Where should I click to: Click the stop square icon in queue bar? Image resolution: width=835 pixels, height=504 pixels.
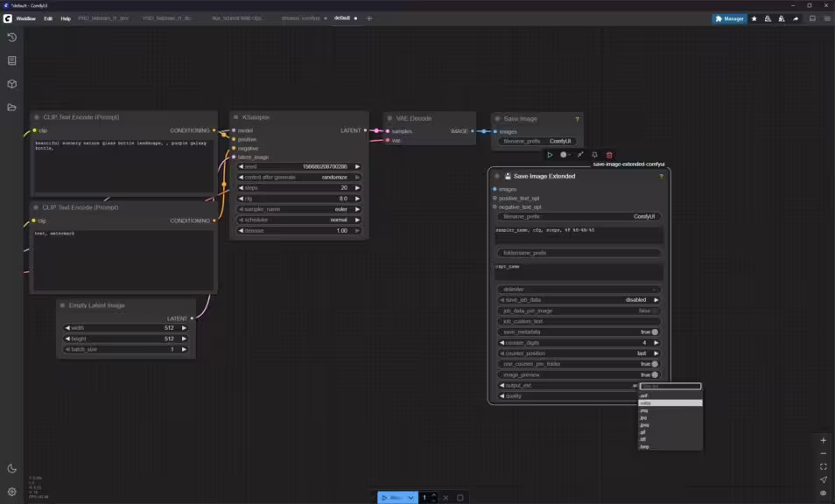(460, 498)
